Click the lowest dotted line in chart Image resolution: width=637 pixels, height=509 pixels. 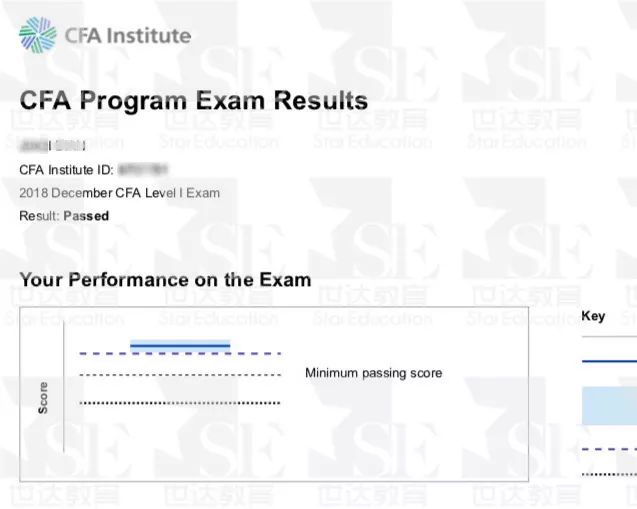180,403
